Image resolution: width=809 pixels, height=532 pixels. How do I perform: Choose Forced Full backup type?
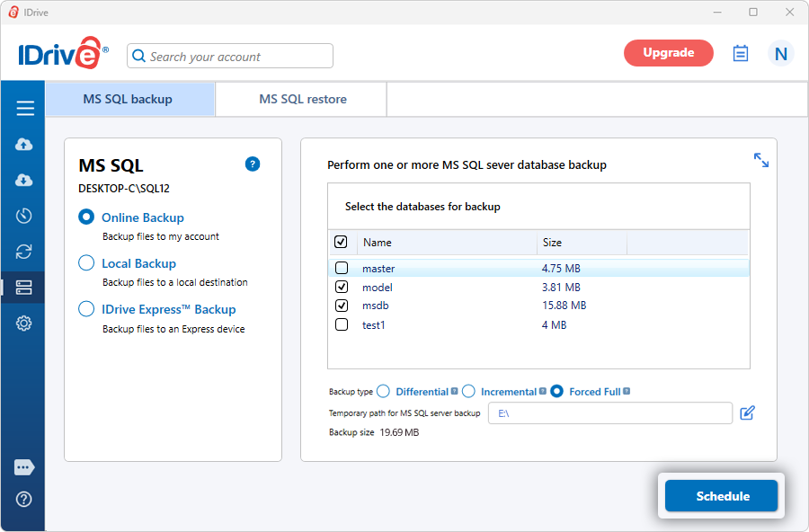(x=556, y=391)
